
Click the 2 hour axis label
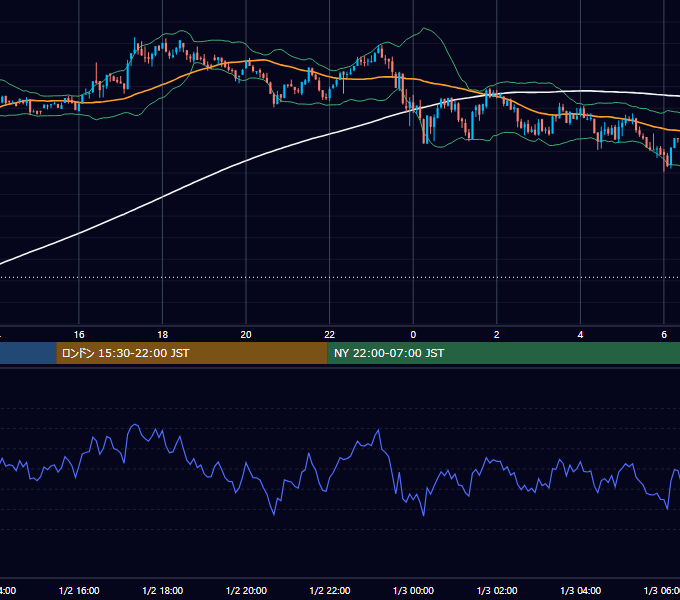point(497,335)
